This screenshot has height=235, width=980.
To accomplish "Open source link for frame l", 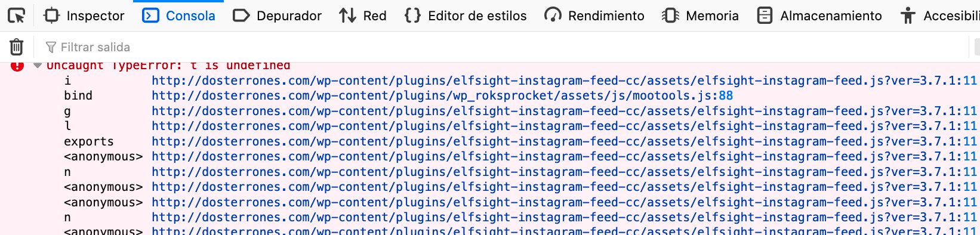I will tap(564, 126).
